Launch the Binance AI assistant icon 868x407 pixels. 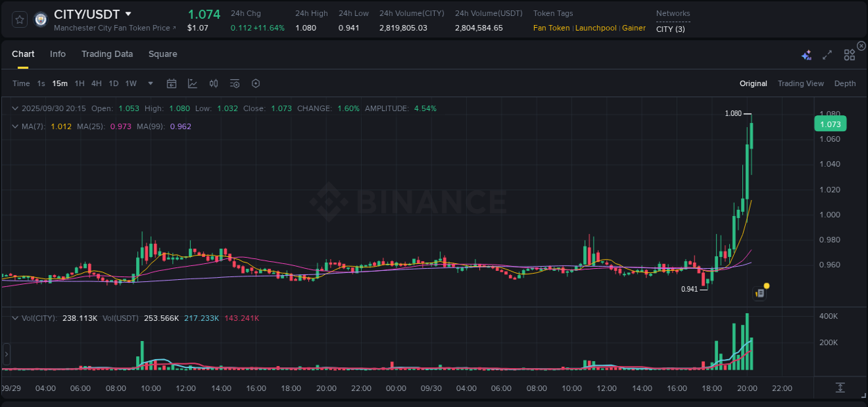click(x=806, y=54)
